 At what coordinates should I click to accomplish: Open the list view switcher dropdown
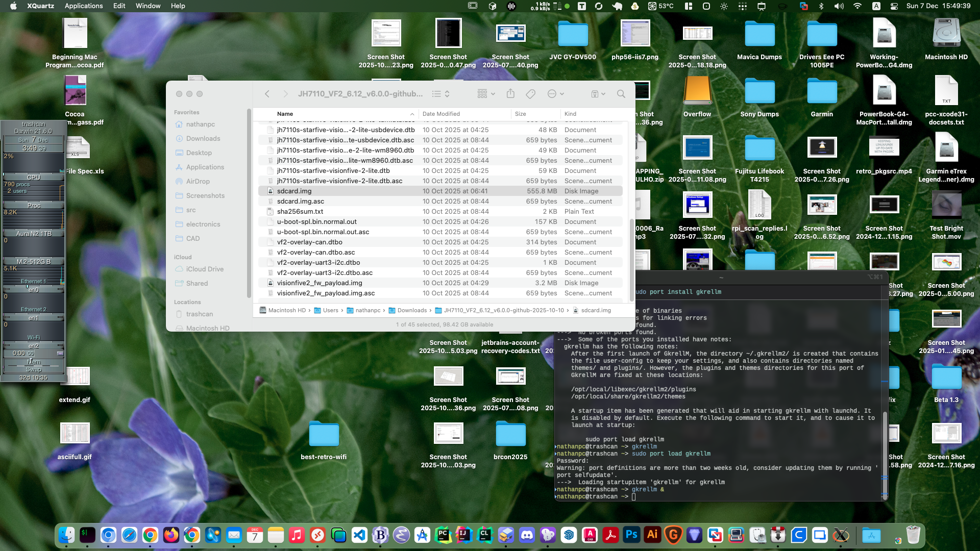click(441, 94)
